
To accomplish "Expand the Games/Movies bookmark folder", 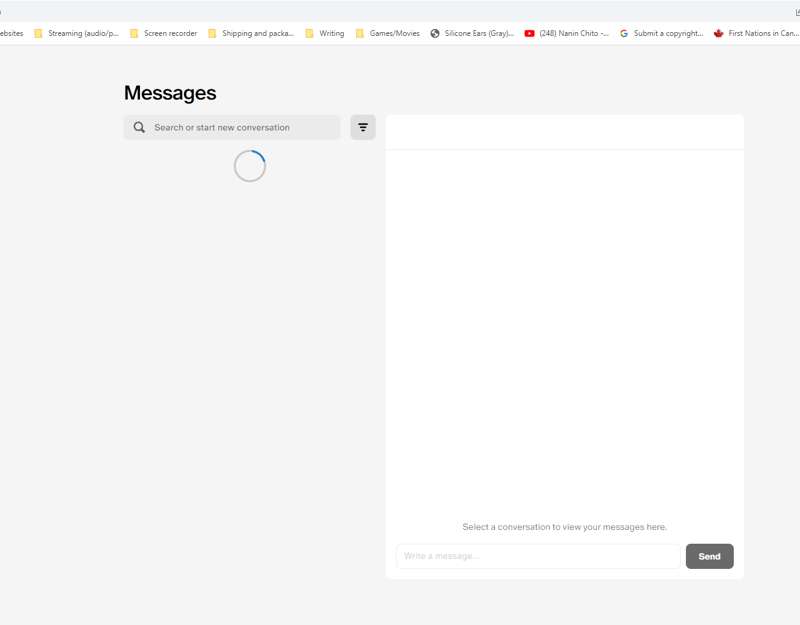I will (388, 33).
